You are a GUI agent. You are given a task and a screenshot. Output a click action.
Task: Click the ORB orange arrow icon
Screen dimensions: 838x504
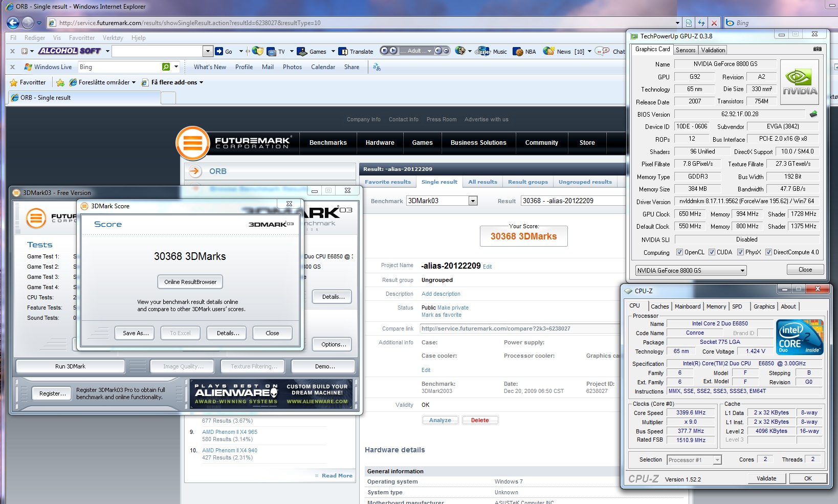tap(195, 171)
